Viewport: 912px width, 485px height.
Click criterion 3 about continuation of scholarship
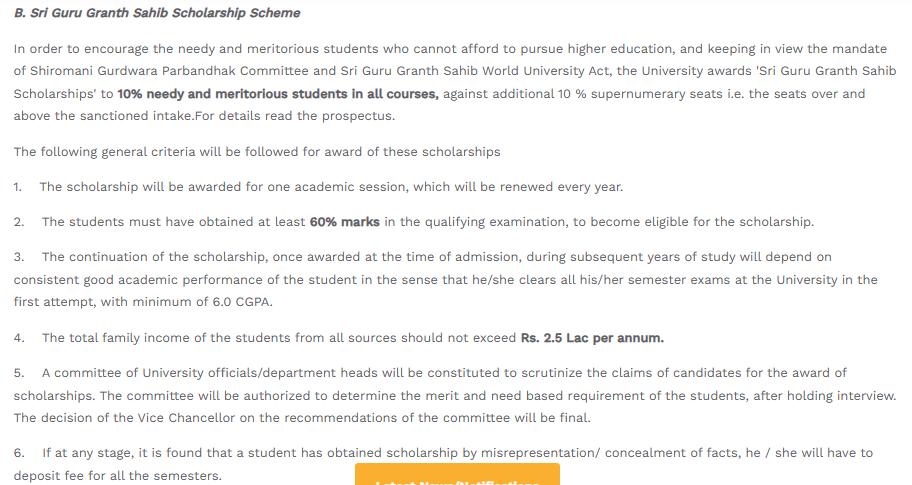pyautogui.click(x=436, y=257)
